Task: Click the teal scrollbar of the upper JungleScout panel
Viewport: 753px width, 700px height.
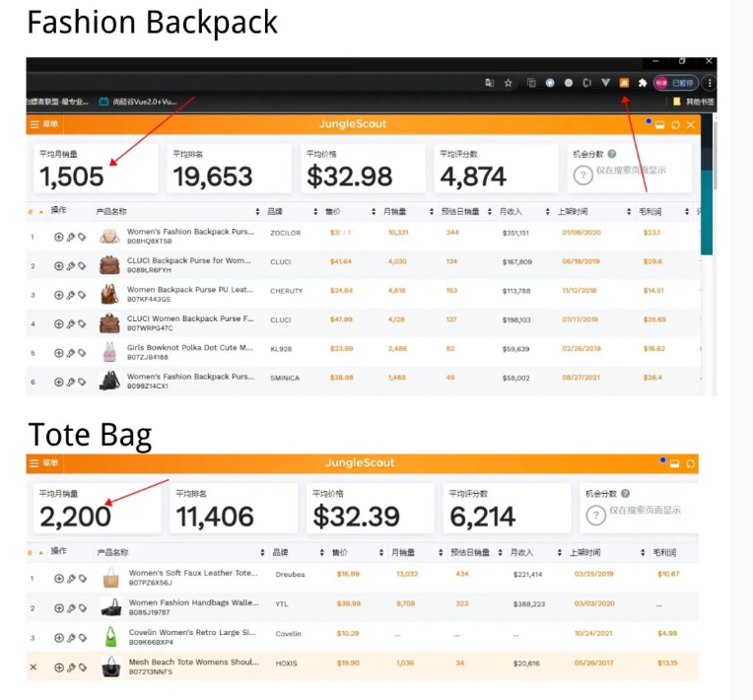Action: [x=707, y=211]
